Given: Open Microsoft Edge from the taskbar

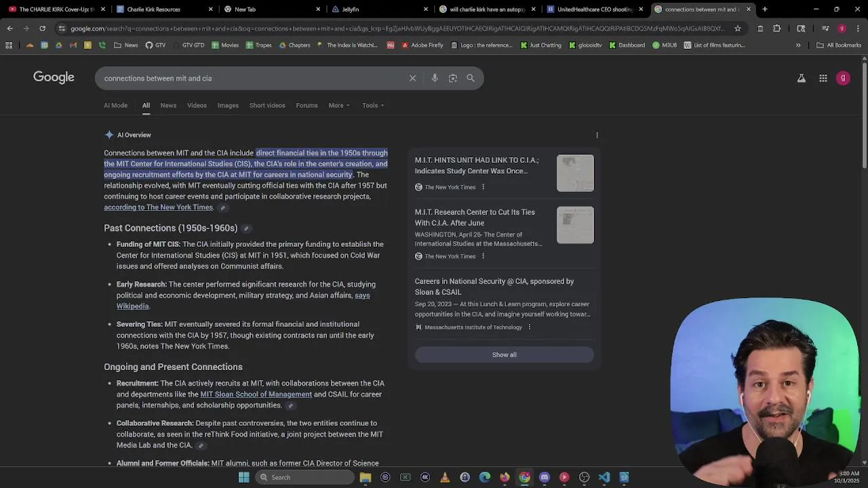Looking at the screenshot, I should pyautogui.click(x=484, y=477).
